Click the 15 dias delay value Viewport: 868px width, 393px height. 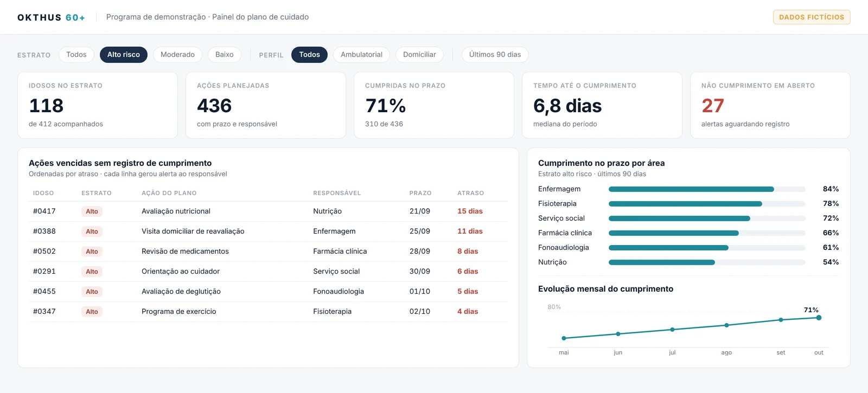click(470, 211)
